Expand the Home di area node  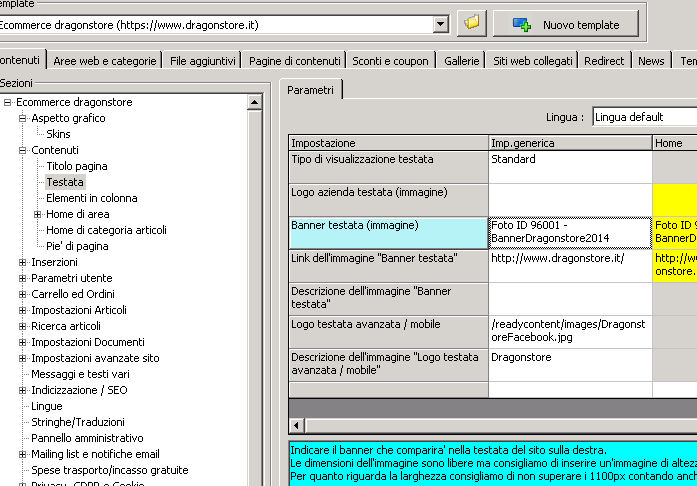[37, 214]
